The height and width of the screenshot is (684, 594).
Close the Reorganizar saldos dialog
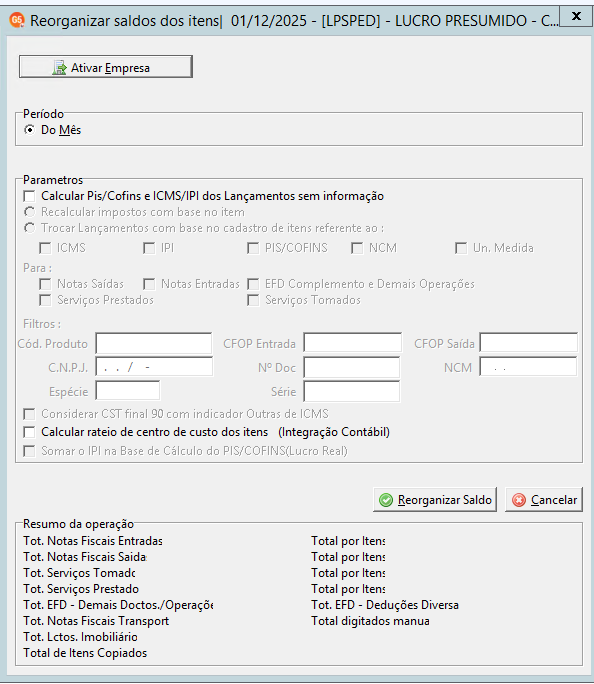(576, 17)
